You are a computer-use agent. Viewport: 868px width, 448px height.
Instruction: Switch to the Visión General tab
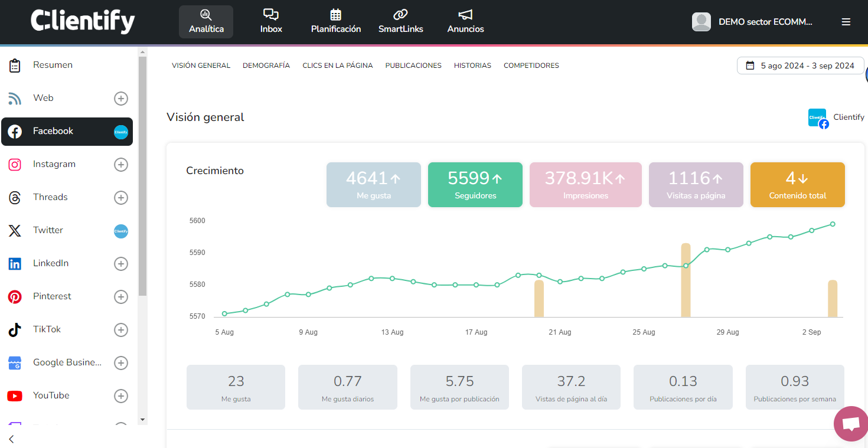coord(201,66)
